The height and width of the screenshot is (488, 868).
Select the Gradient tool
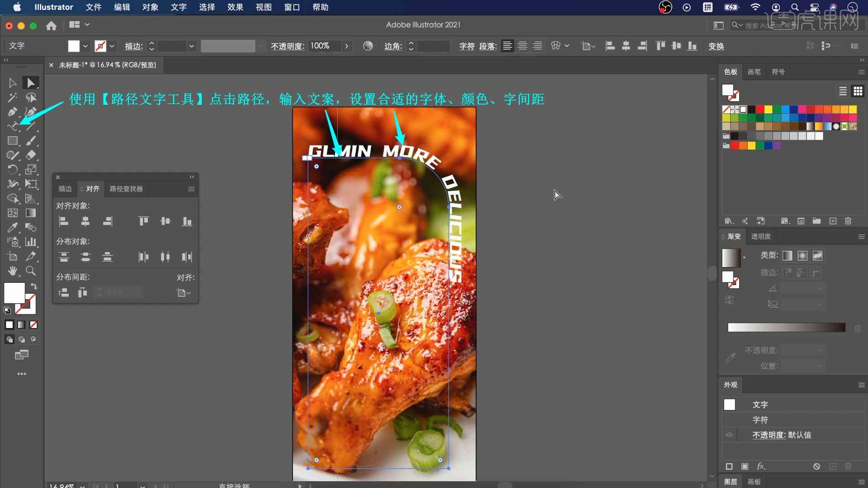click(x=31, y=213)
